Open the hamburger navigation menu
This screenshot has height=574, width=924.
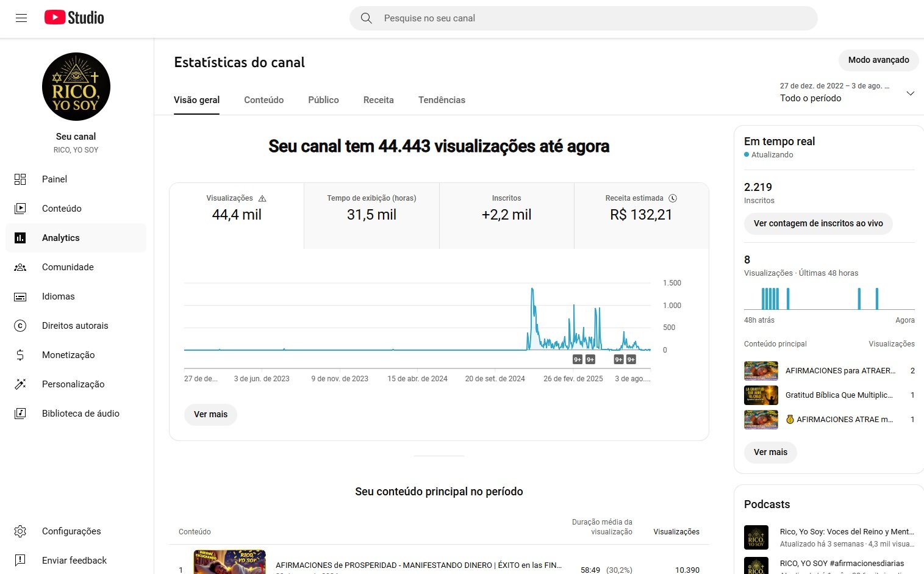pos(21,18)
